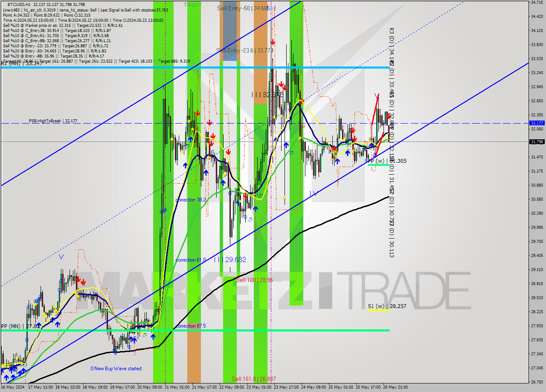
Task: Select the 'Sell Entry -23.6 | 33.779' label
Action: pos(244,50)
